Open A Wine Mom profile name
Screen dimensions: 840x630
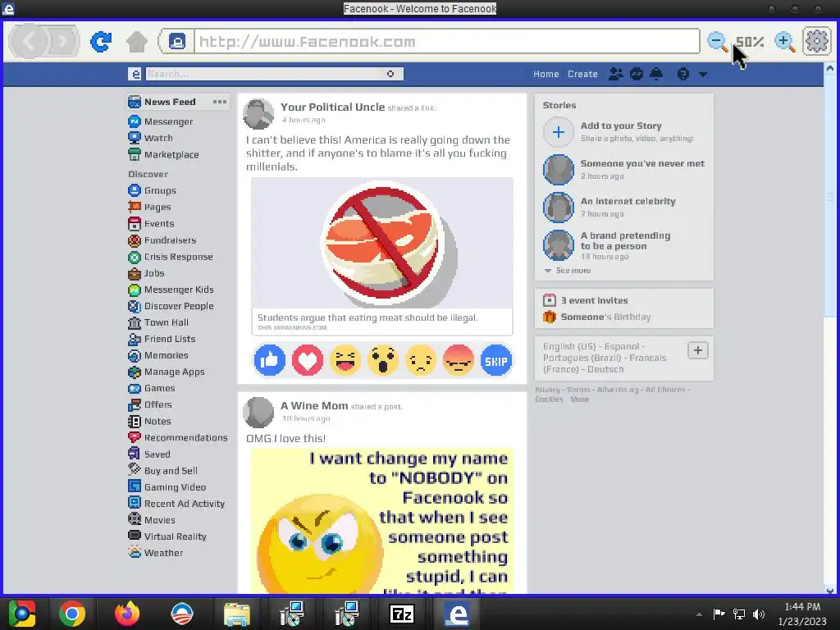point(314,406)
